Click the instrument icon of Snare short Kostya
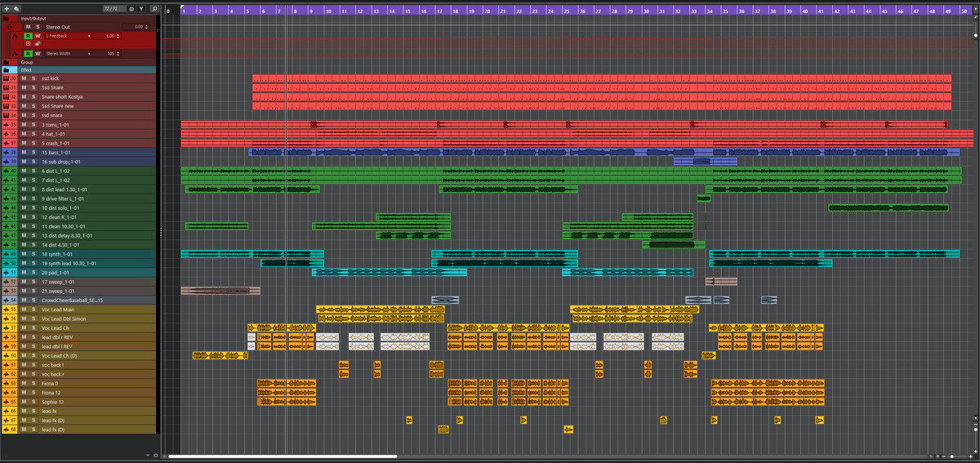 [x=6, y=96]
